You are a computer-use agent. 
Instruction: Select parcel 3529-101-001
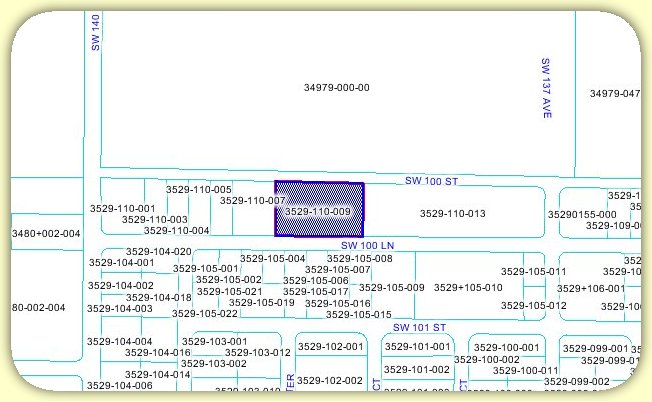[x=418, y=347]
